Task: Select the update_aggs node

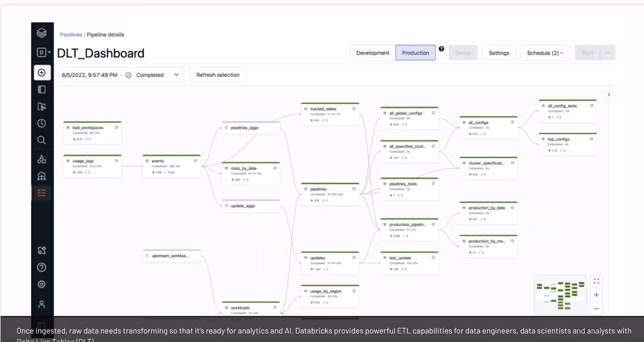Action: pos(251,206)
